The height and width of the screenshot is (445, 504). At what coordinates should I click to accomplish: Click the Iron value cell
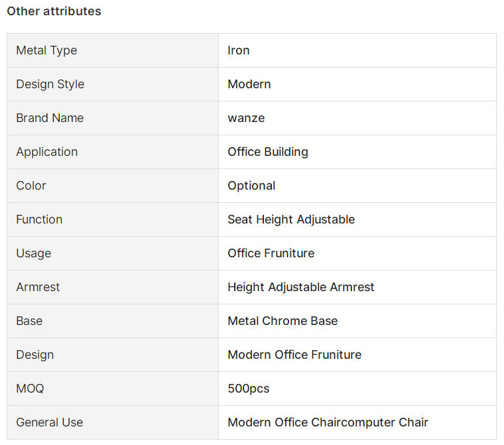[357, 50]
